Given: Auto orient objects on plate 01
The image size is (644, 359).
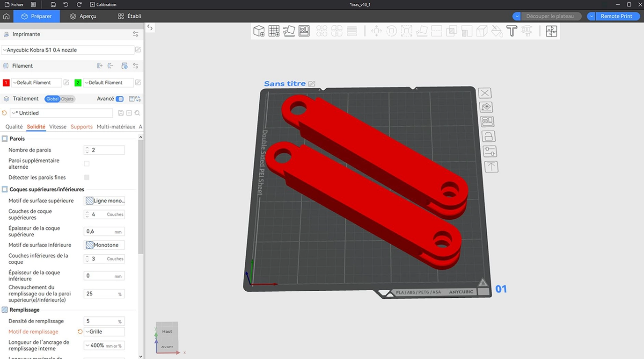Looking at the screenshot, I should [486, 107].
